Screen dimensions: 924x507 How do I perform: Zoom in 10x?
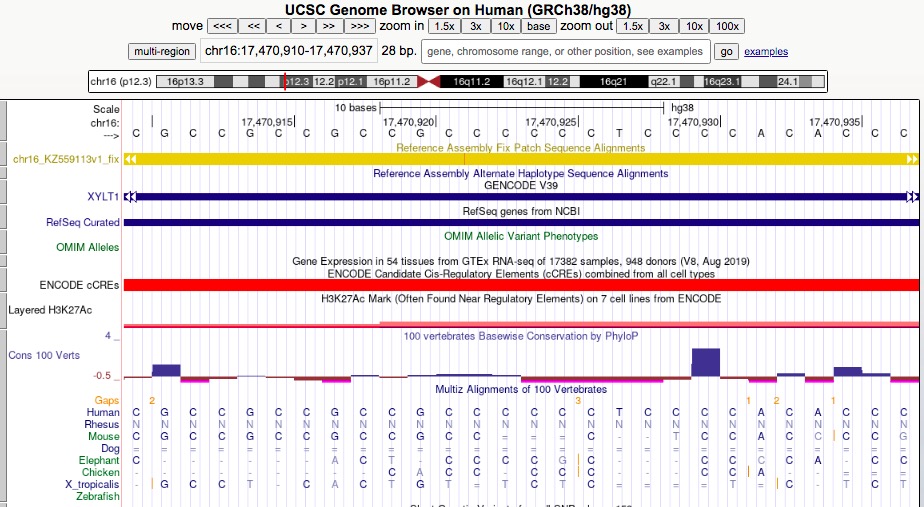point(506,26)
